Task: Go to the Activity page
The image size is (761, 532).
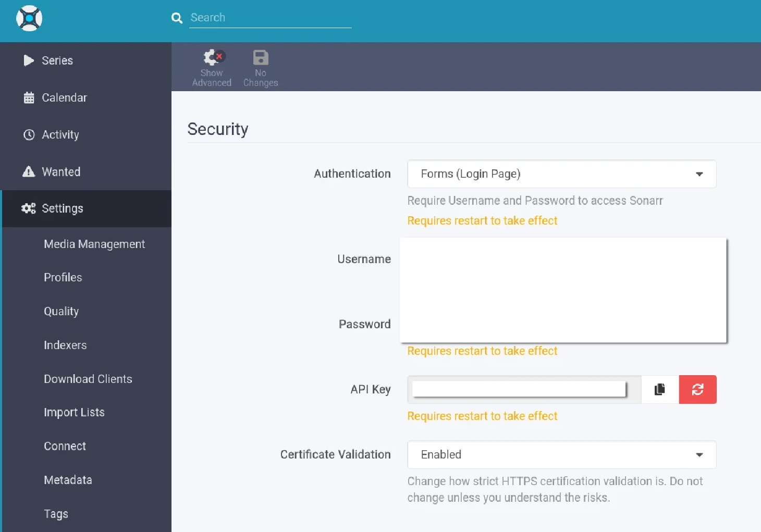Action: point(60,134)
